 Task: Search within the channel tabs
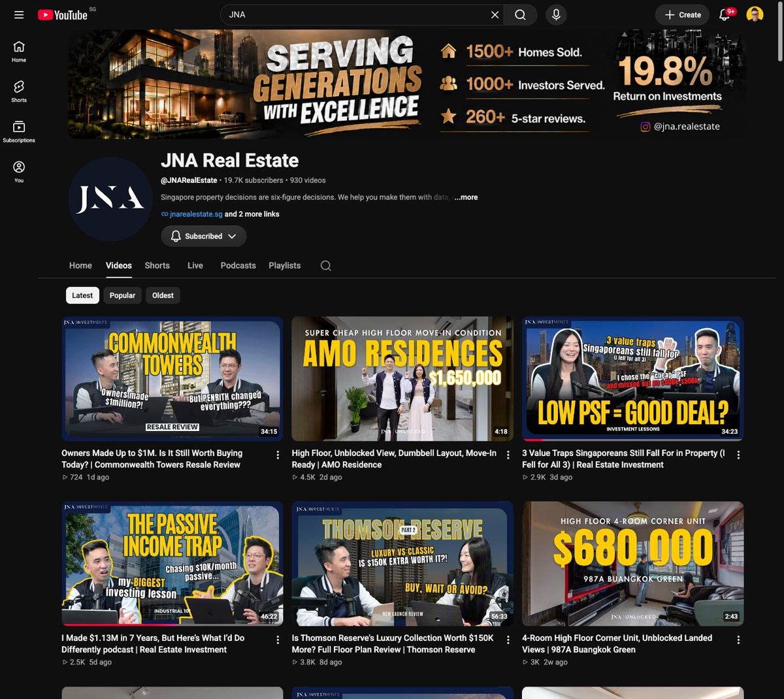pos(325,265)
